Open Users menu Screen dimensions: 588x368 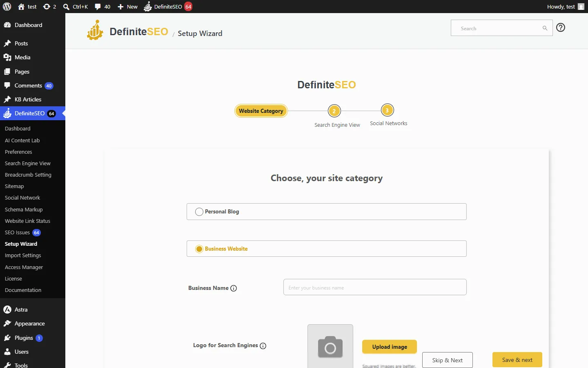[33, 352]
